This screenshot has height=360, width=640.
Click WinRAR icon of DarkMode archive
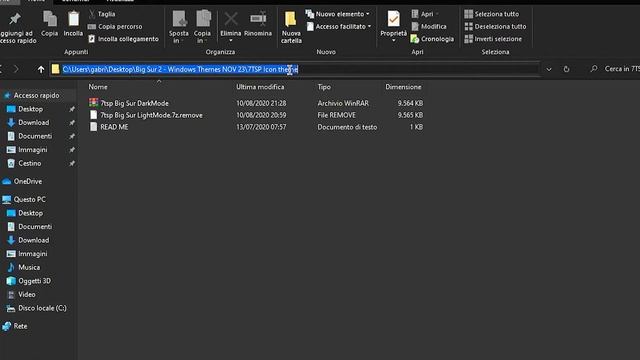tap(94, 103)
